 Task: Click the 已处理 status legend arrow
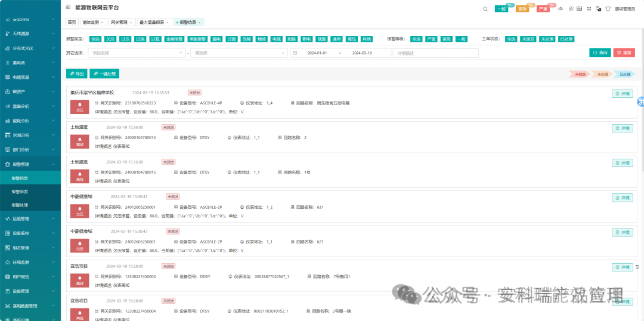pyautogui.click(x=624, y=75)
